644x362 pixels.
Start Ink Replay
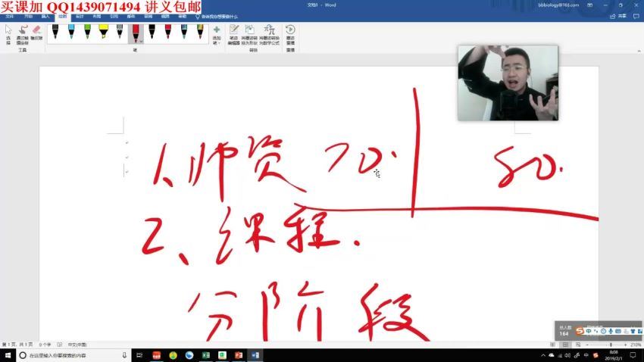[x=290, y=33]
